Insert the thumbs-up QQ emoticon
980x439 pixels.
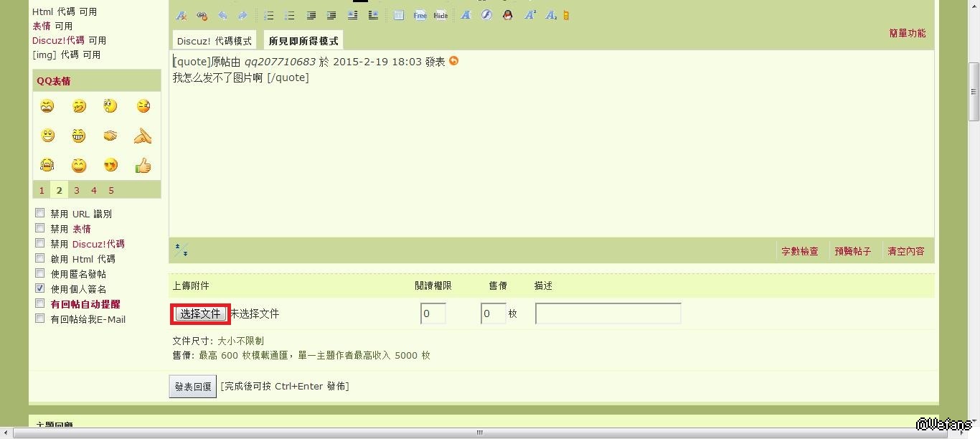pyautogui.click(x=143, y=166)
